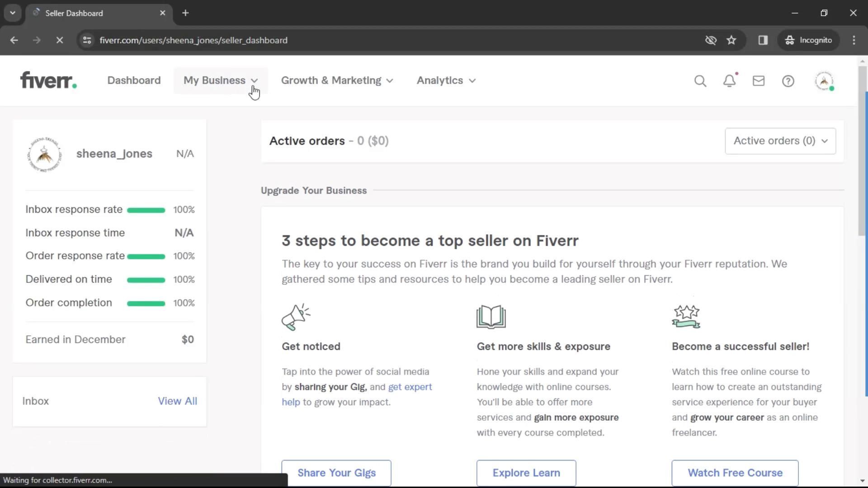View site information in address bar
The image size is (868, 488).
tap(87, 40)
